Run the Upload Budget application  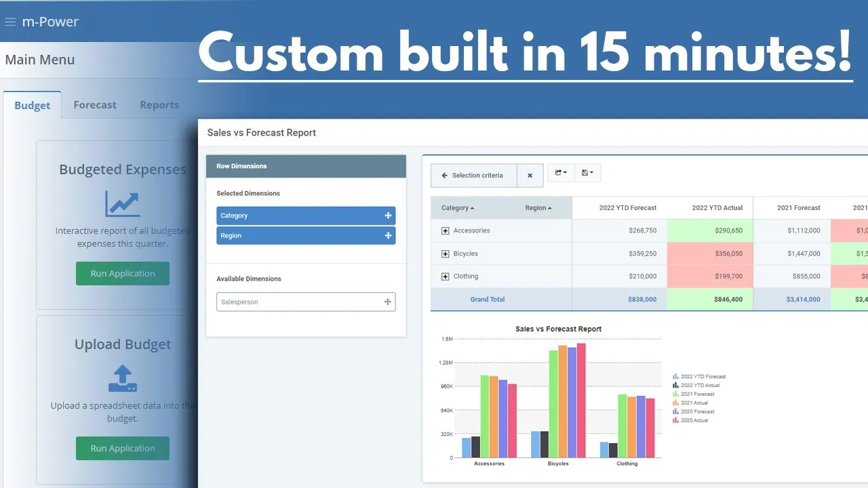[123, 449]
